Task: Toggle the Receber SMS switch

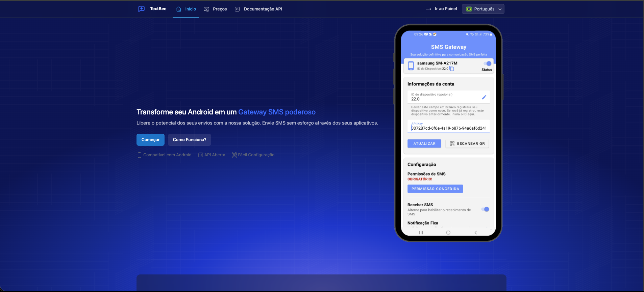Action: point(485,209)
